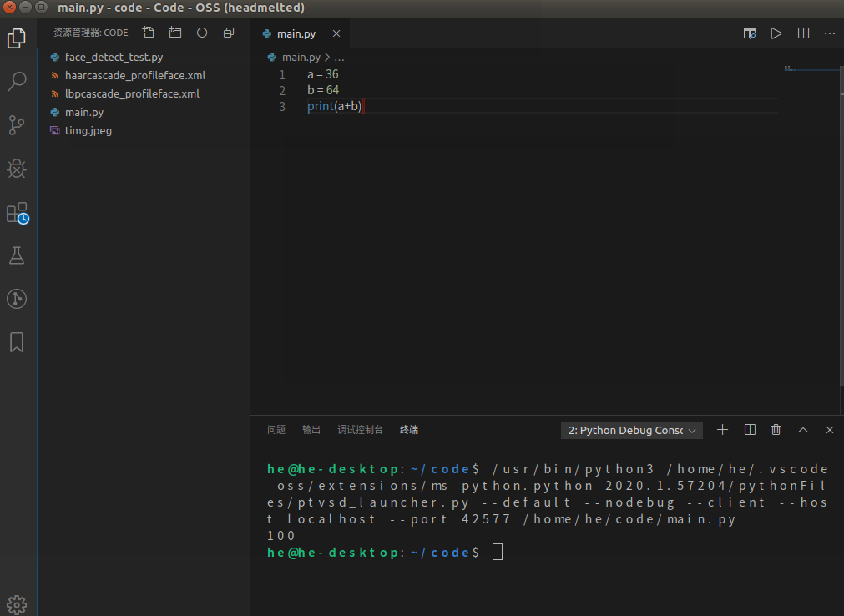Collapse all folders in explorer

coord(229,33)
